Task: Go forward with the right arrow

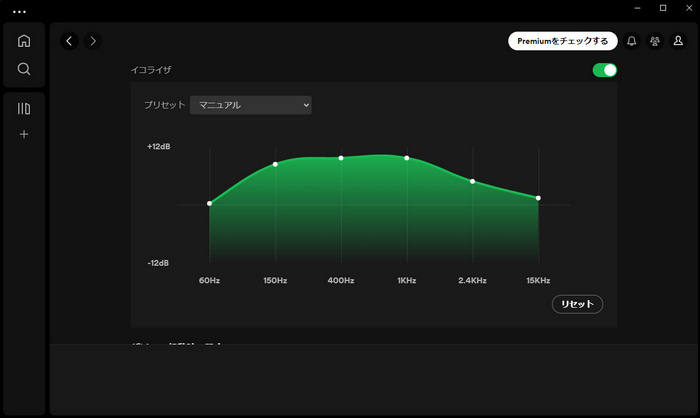Action: click(93, 41)
